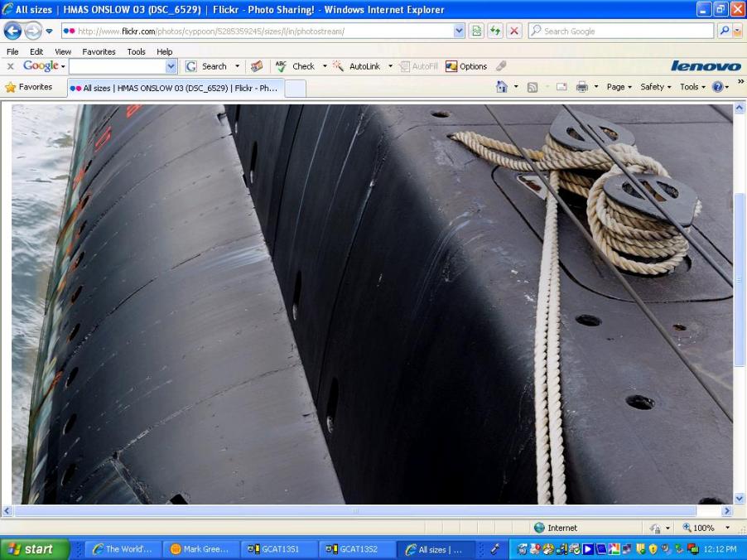
Task: Click the Favorites star button
Action: point(29,87)
